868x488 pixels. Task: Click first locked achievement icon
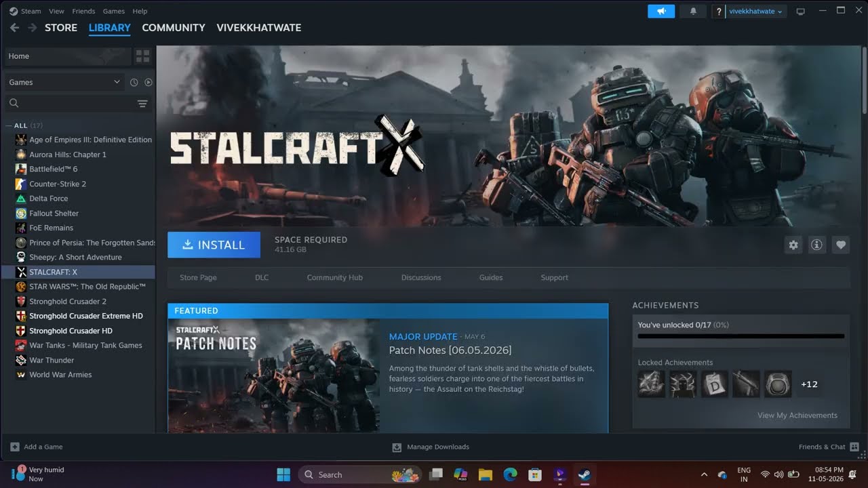(x=651, y=384)
